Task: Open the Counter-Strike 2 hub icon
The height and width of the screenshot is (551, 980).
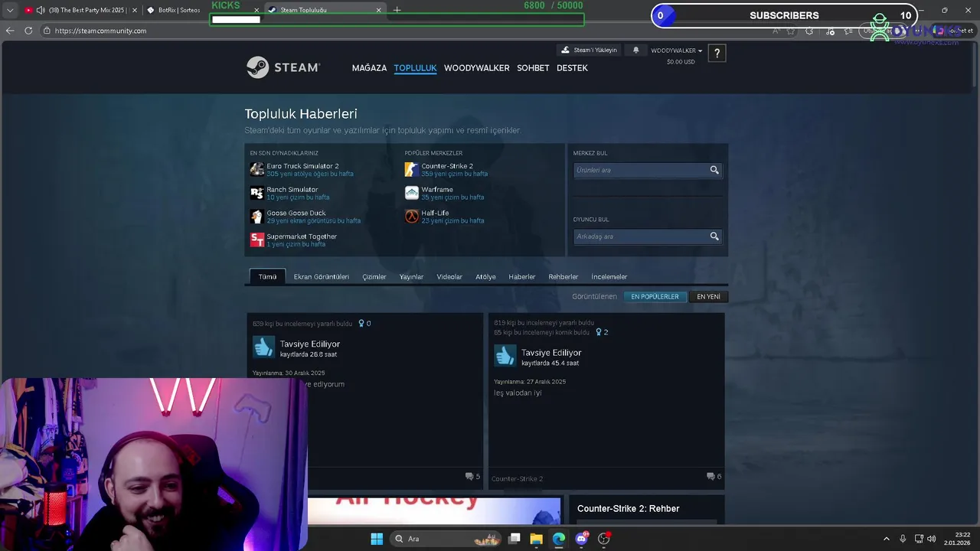Action: click(412, 169)
